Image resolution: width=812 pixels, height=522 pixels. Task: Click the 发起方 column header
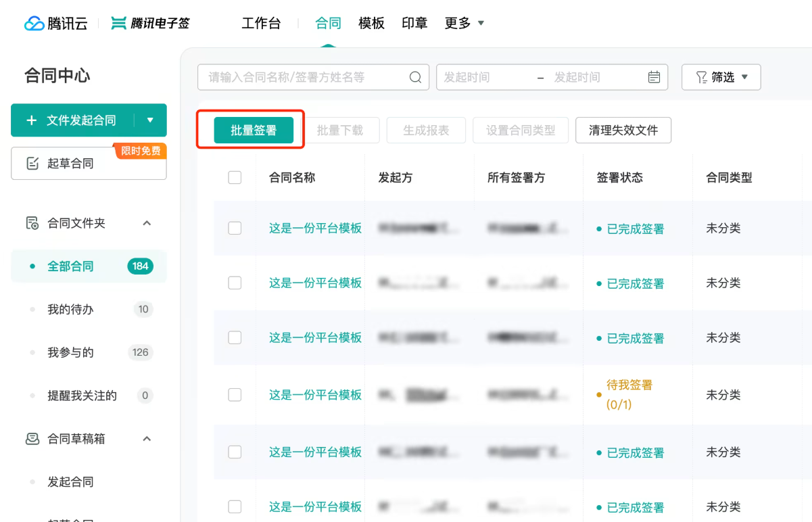click(396, 178)
